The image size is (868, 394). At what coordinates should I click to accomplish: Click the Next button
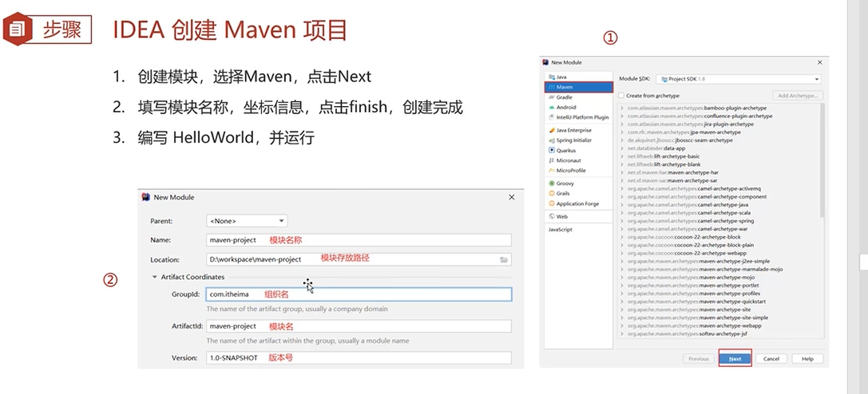[x=735, y=359]
